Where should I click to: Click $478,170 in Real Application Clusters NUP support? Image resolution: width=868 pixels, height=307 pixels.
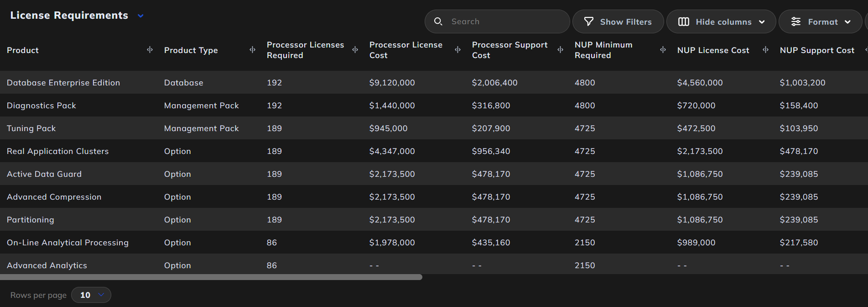pyautogui.click(x=799, y=151)
